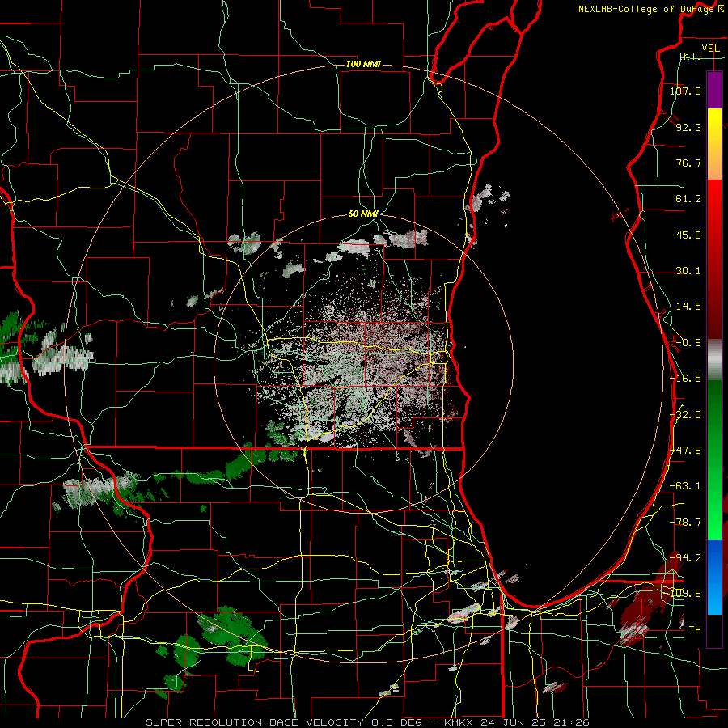
Task: Click the purple segment of velocity color bar
Action: click(714, 90)
